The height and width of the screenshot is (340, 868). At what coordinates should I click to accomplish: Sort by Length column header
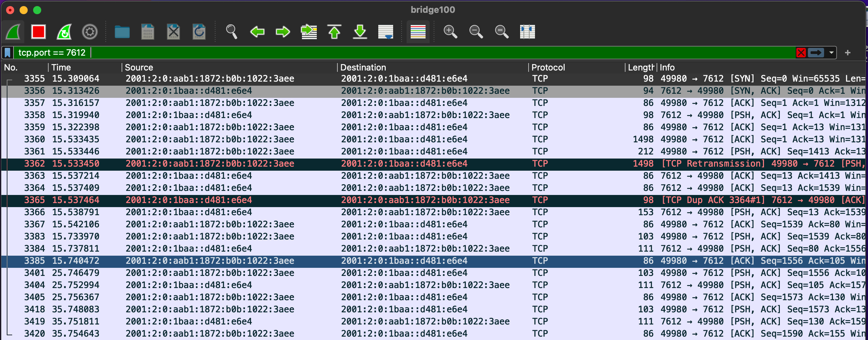[641, 67]
